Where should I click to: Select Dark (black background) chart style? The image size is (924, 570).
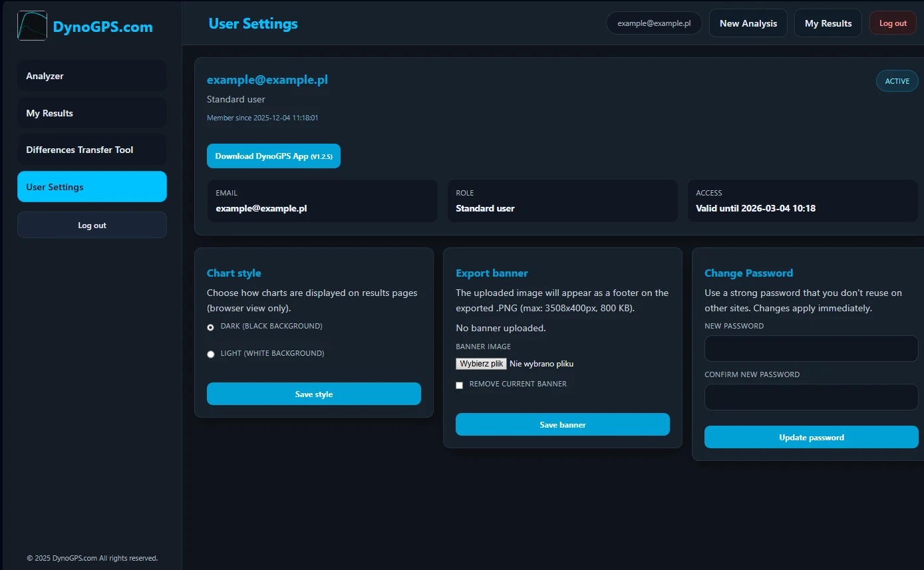coord(211,327)
